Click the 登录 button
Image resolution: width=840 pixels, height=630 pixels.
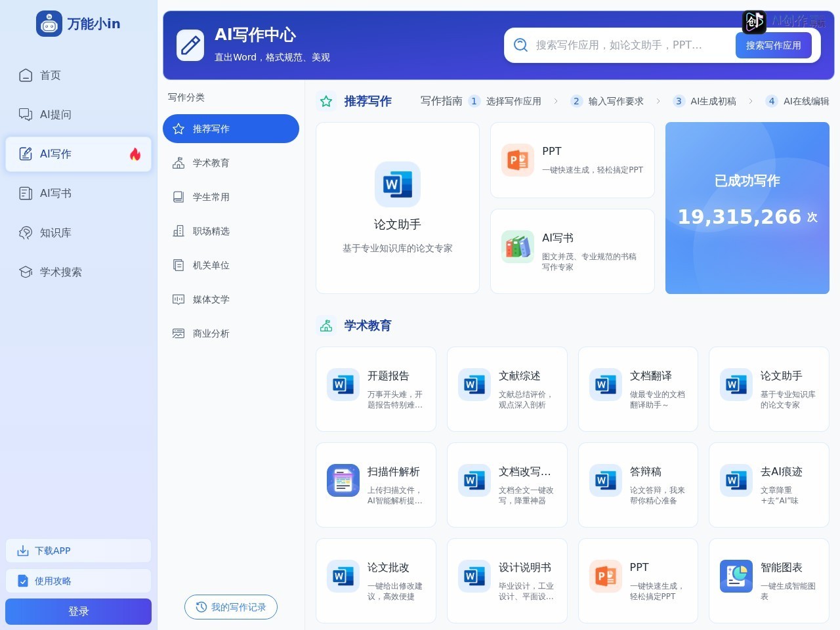pos(79,612)
